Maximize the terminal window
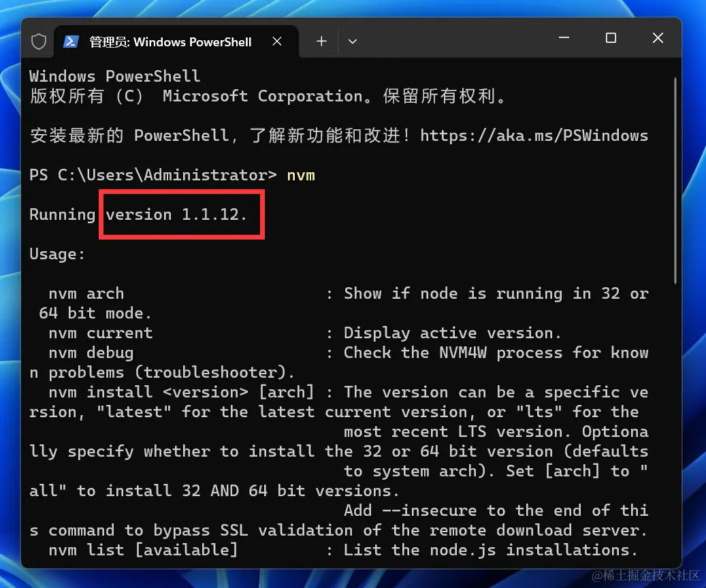 [611, 38]
